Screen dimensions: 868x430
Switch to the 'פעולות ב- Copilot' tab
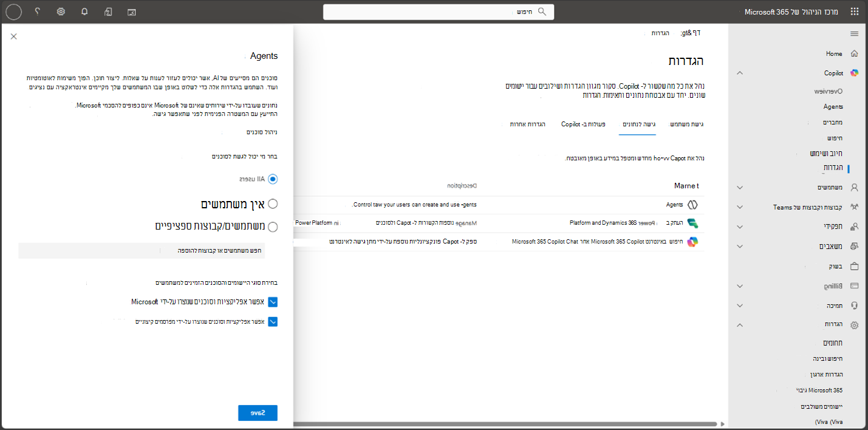(x=583, y=124)
